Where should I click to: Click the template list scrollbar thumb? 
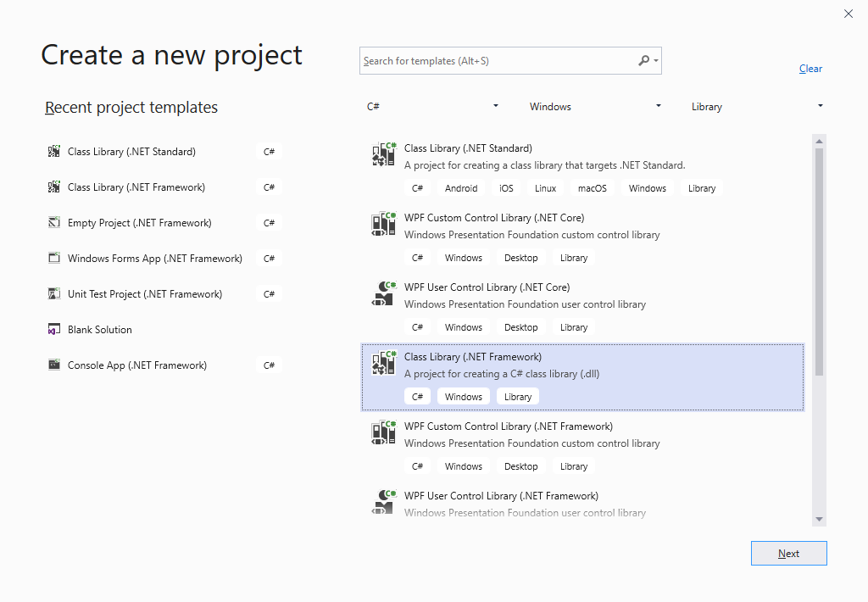coord(819,261)
